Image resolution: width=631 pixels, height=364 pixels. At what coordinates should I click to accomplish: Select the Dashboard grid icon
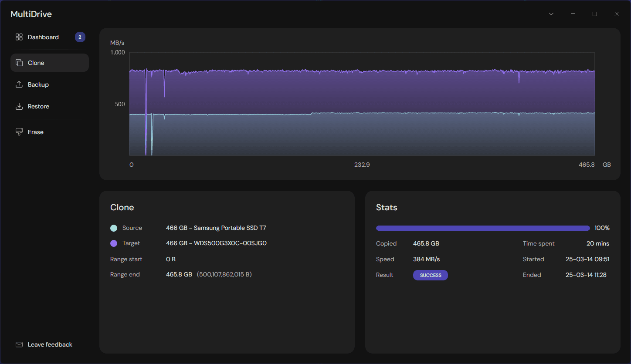click(x=19, y=37)
